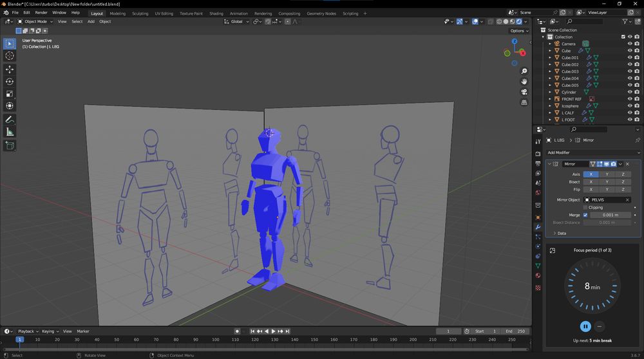Select the Add Cube tool
Screen dimensions: 644x359
pyautogui.click(x=10, y=145)
